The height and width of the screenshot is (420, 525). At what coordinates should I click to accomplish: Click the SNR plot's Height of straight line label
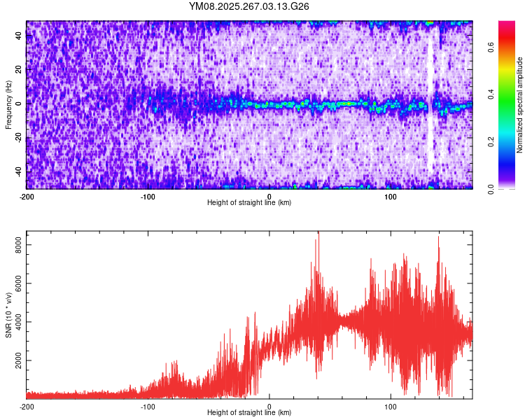tap(249, 413)
